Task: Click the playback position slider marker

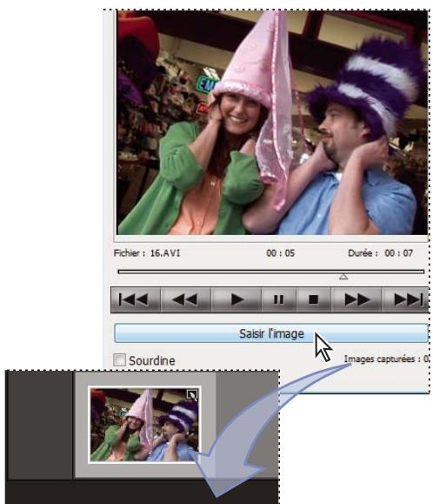Action: click(343, 277)
